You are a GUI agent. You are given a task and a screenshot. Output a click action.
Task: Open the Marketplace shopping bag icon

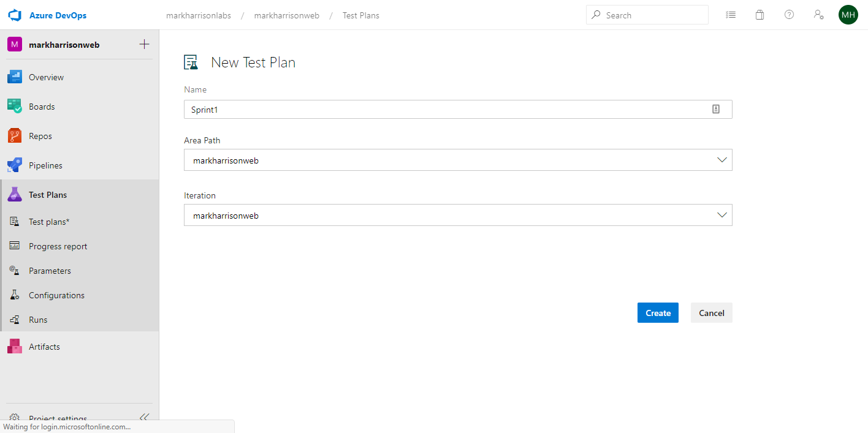point(759,15)
